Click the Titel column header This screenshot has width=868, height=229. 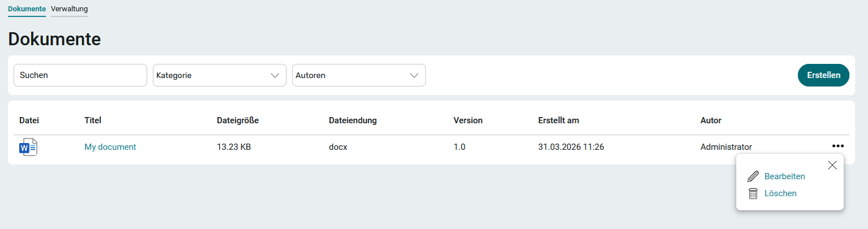(x=93, y=120)
